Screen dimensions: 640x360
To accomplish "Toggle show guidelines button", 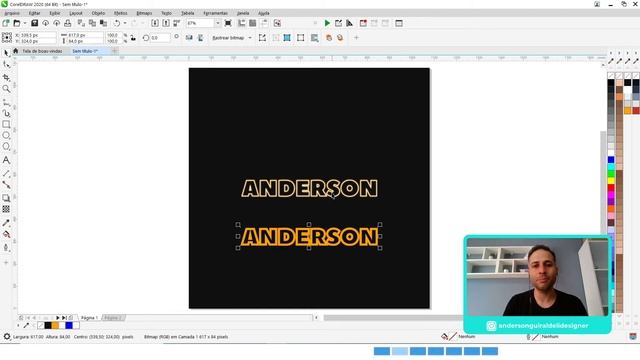I will [x=264, y=23].
